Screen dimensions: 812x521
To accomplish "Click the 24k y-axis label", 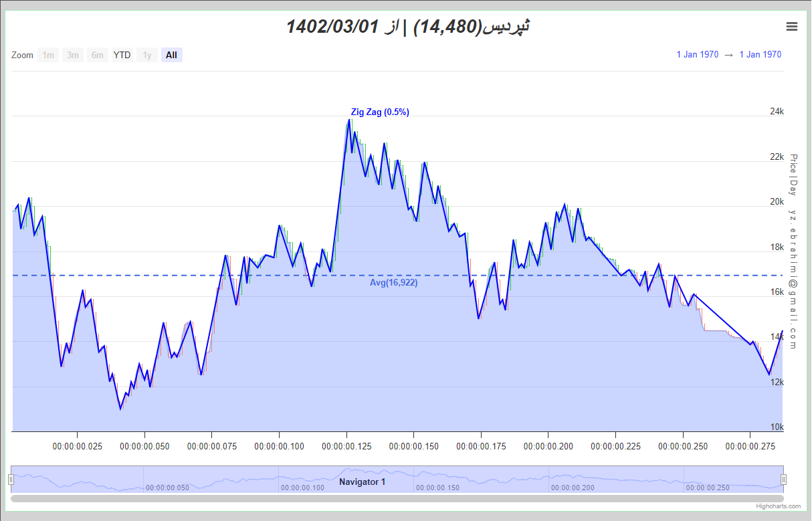I will click(777, 112).
